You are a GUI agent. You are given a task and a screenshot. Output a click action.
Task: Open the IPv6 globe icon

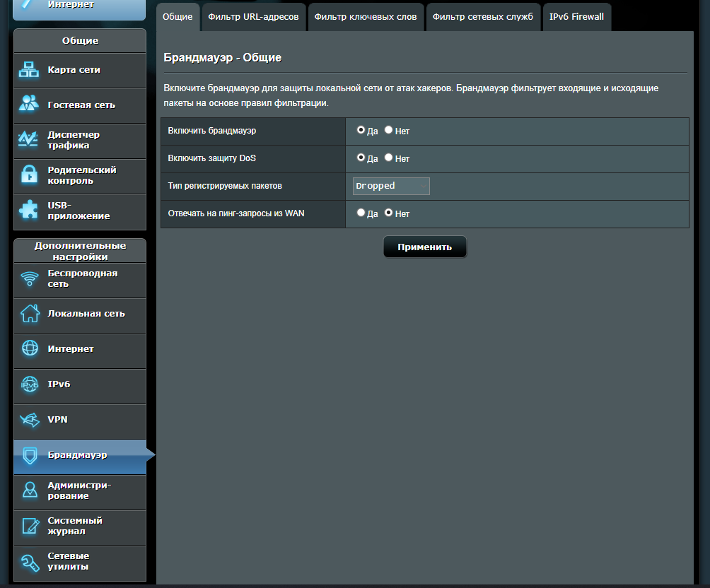[x=29, y=384]
